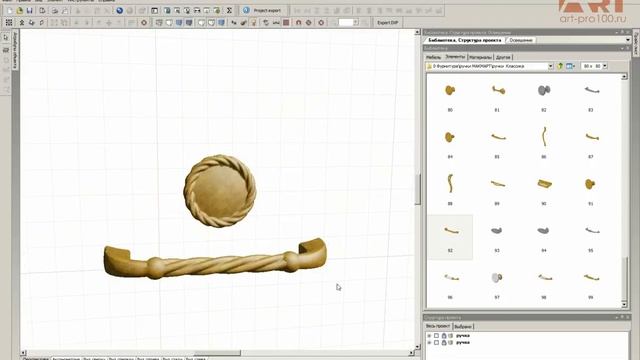This screenshot has height=360, width=640.
Task: Select highlighted library thumbnail 92
Action: point(450,237)
